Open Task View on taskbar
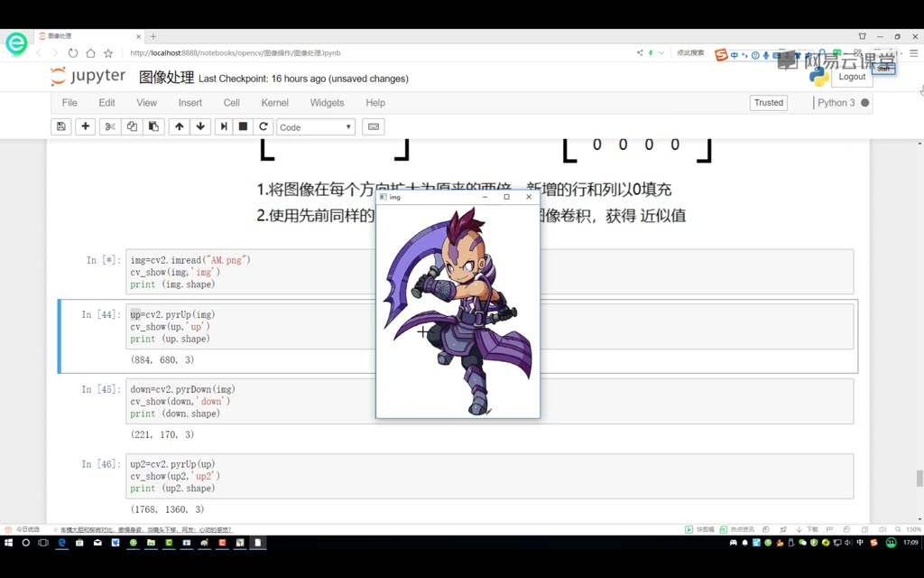Screen dimensions: 924x578 [x=43, y=543]
